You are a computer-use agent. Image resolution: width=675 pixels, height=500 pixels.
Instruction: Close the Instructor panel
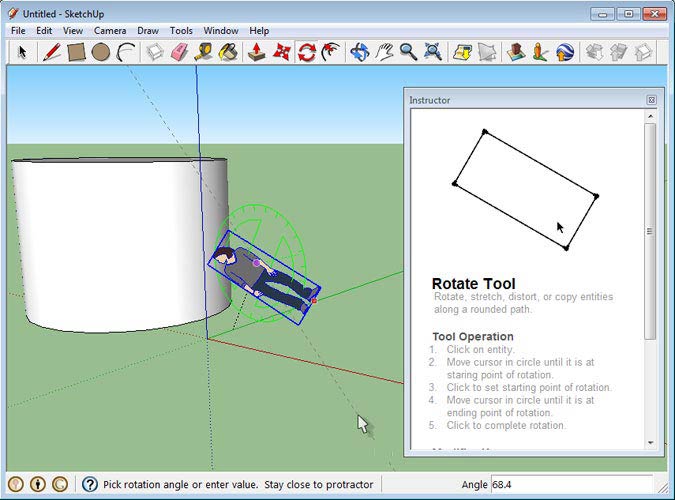coord(651,100)
